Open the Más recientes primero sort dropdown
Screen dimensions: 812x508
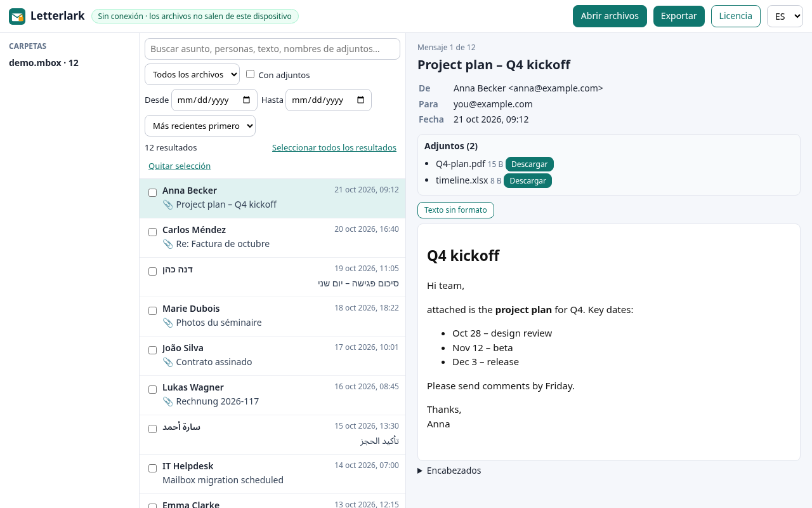[x=200, y=126]
